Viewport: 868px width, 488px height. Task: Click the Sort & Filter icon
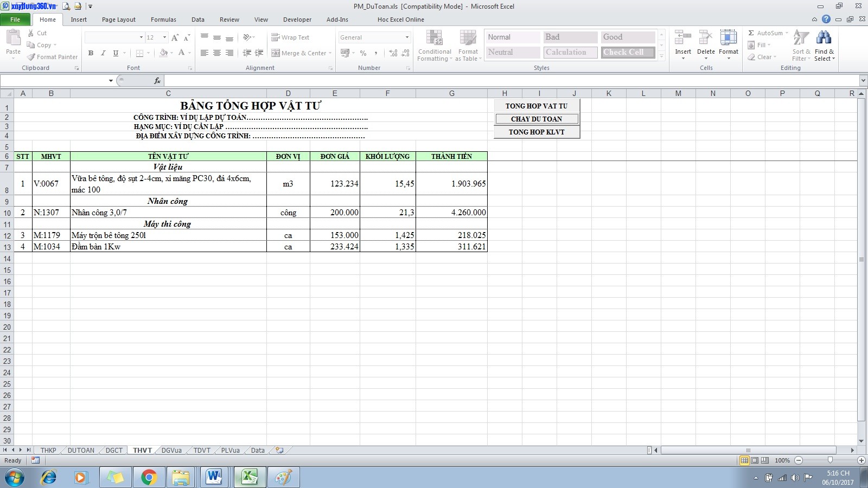(x=801, y=38)
